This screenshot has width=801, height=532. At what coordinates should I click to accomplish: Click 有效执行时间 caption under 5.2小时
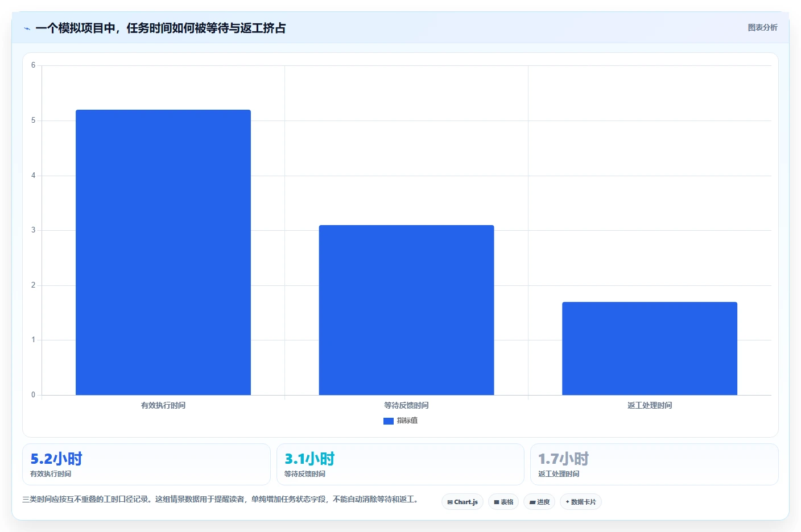pyautogui.click(x=51, y=474)
